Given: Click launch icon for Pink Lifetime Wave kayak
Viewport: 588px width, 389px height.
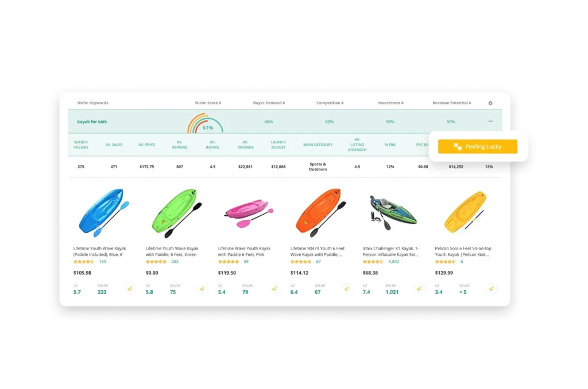Looking at the screenshot, I should tap(274, 289).
